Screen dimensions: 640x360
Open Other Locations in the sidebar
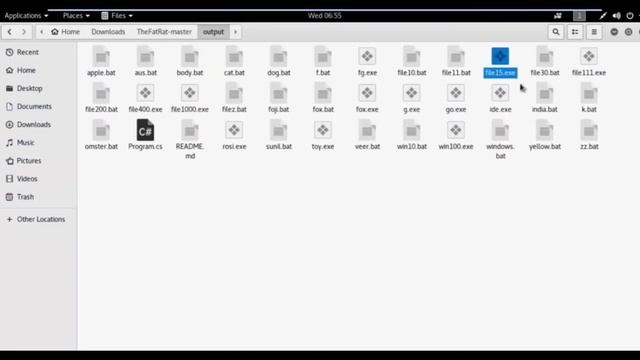(38, 219)
